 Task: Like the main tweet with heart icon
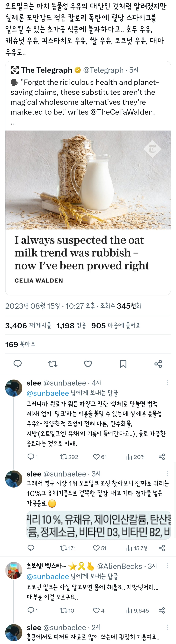(x=88, y=364)
